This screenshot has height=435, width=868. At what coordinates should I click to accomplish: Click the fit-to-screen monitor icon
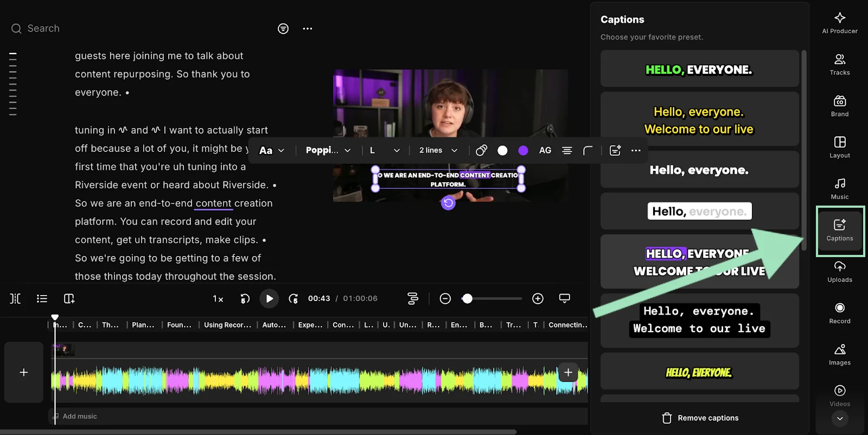(x=565, y=298)
